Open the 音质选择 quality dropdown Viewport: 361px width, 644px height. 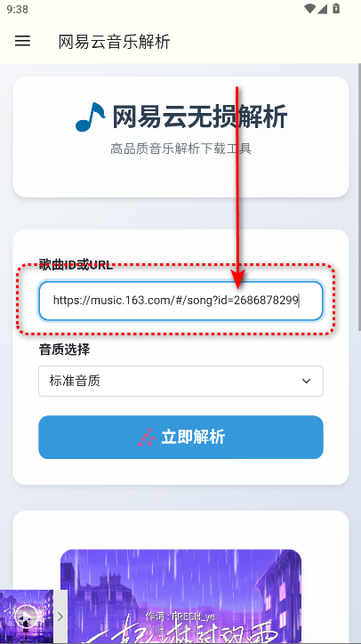pos(180,381)
